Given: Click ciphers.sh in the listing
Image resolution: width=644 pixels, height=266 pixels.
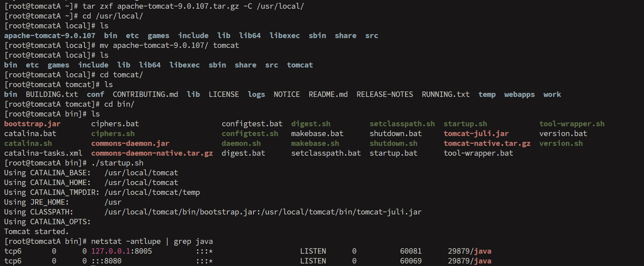Looking at the screenshot, I should click(x=113, y=134).
